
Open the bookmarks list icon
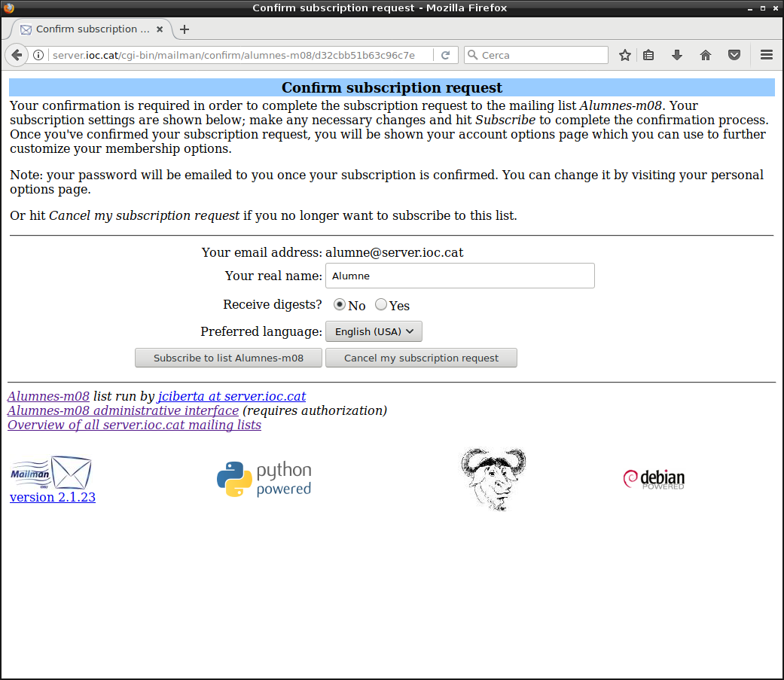(648, 55)
